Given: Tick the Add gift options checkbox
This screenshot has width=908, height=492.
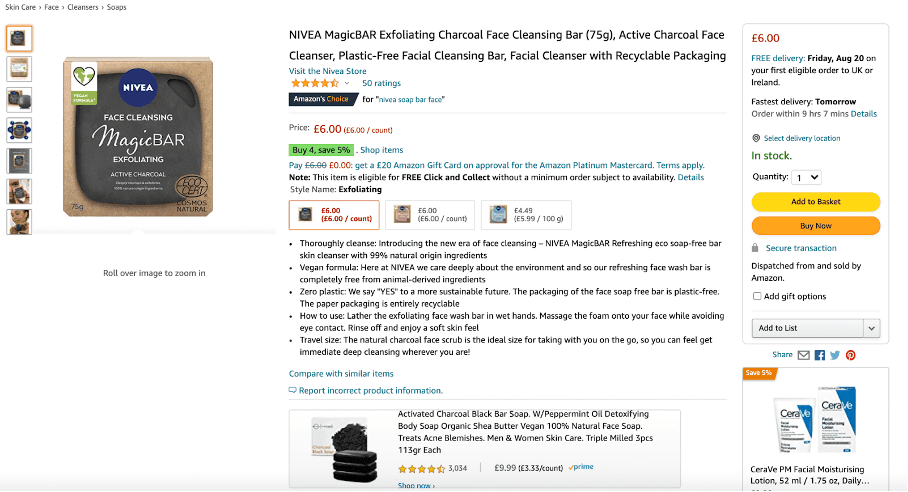Looking at the screenshot, I should tap(757, 296).
